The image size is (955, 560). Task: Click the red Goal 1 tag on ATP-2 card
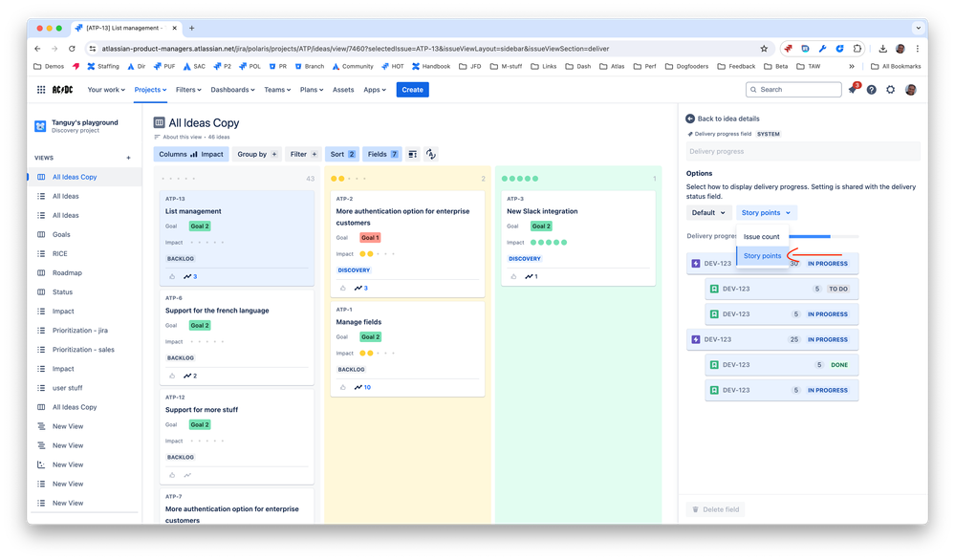[x=370, y=237]
